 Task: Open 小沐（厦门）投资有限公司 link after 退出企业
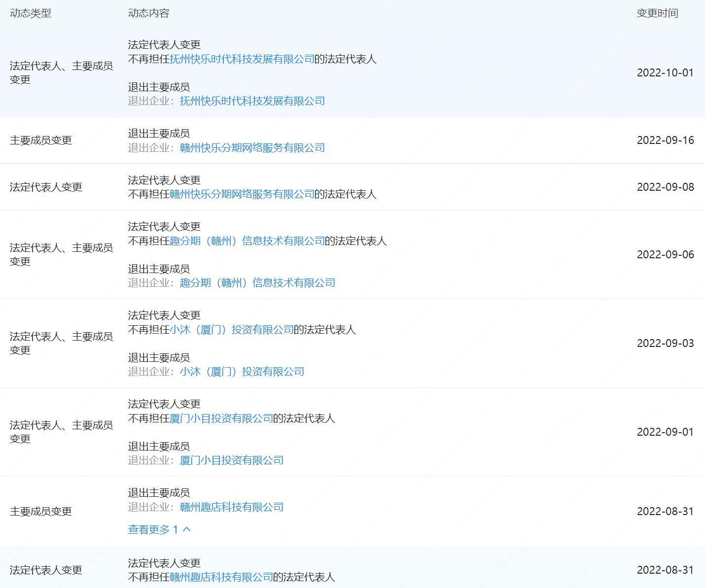coord(242,372)
